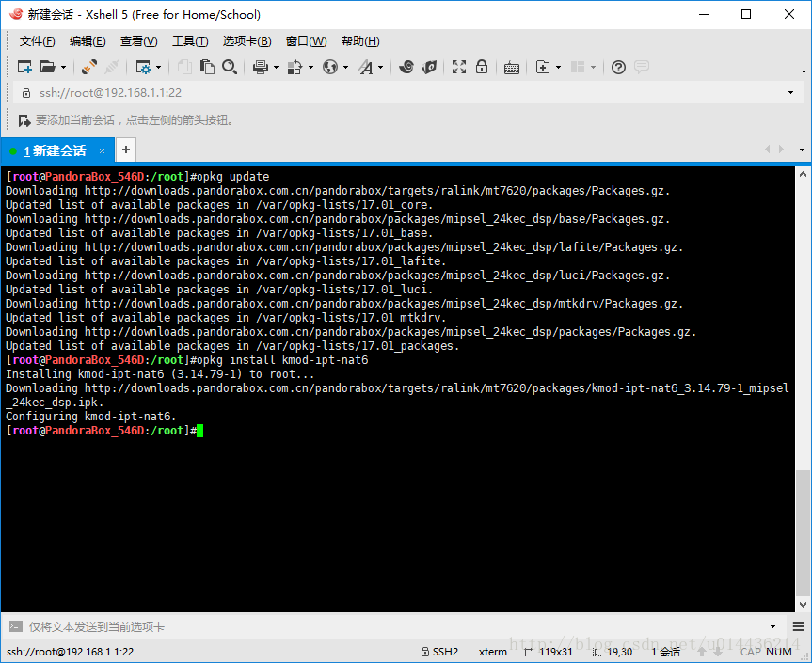
Task: Click the Help question mark icon
Action: [x=618, y=67]
